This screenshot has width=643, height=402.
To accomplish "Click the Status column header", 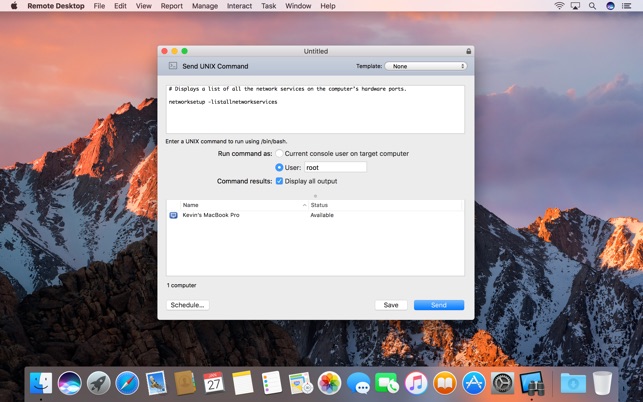I will [385, 205].
